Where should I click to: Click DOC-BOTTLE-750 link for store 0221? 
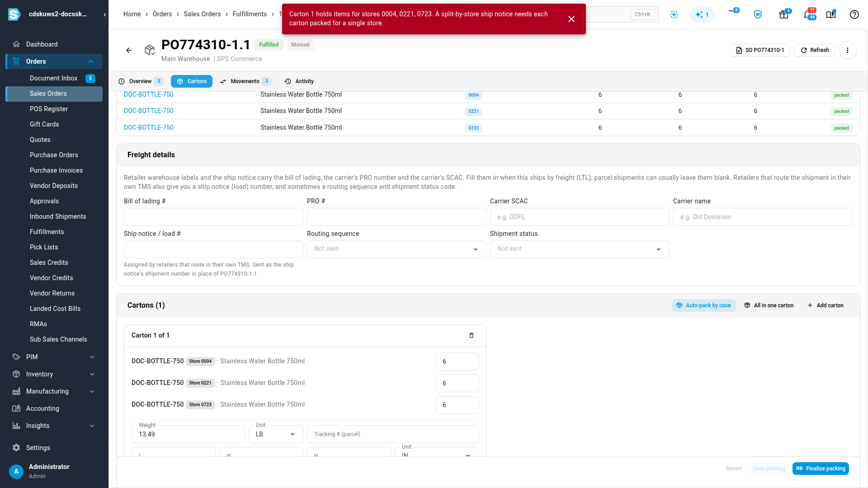tap(149, 111)
